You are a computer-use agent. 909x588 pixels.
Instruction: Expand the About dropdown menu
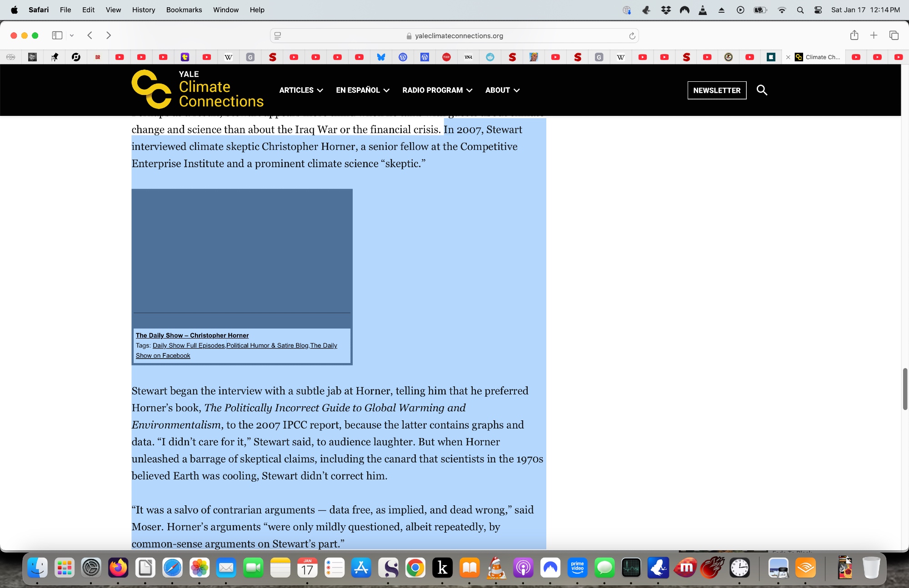pos(502,90)
